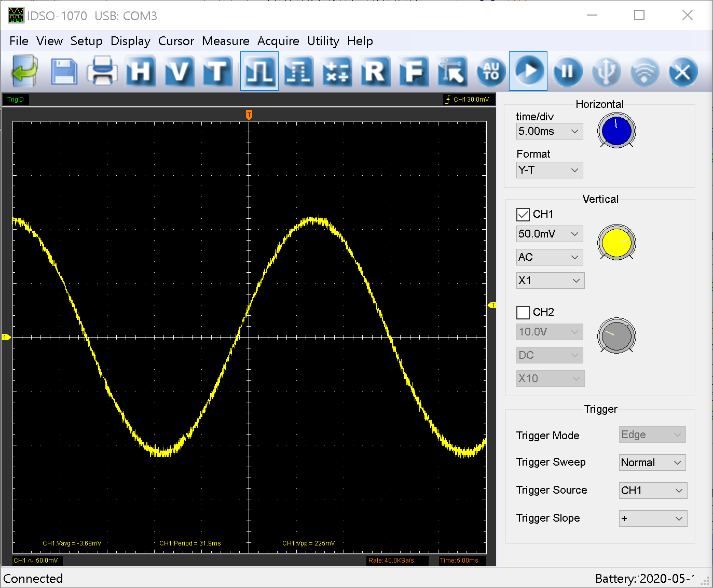Click the blue horizontal timebase knob
Viewport: 713px width, 588px height.
616,131
